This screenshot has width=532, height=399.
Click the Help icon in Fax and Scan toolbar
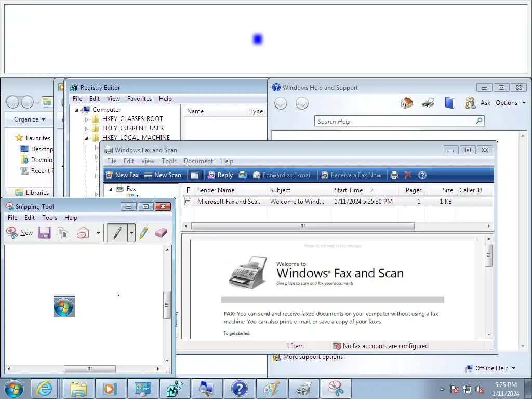(422, 175)
